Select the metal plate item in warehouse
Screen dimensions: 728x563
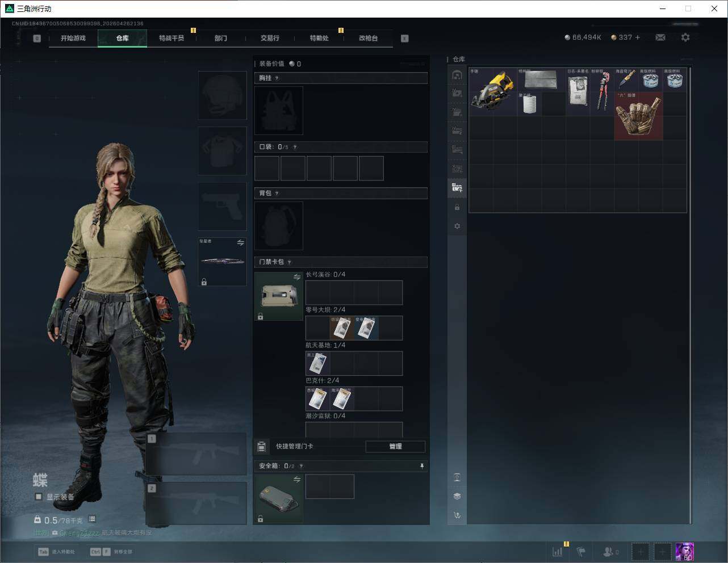tap(541, 79)
